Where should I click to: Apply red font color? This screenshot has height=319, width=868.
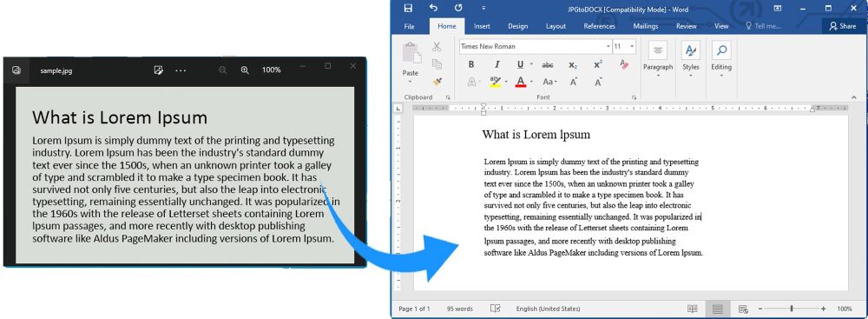click(520, 82)
